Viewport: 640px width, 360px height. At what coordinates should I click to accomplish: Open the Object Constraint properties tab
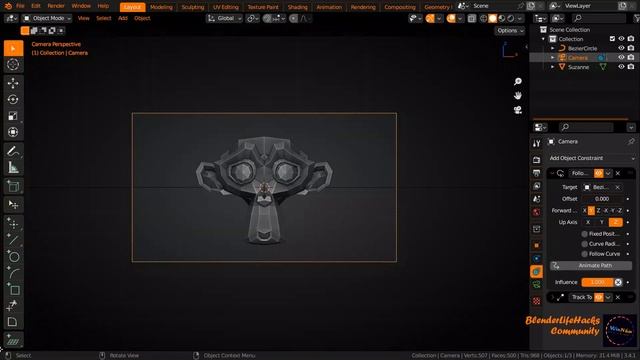[x=536, y=272]
